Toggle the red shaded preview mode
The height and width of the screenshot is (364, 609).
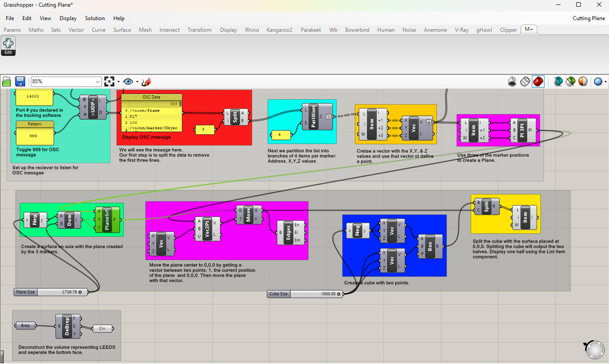[538, 81]
